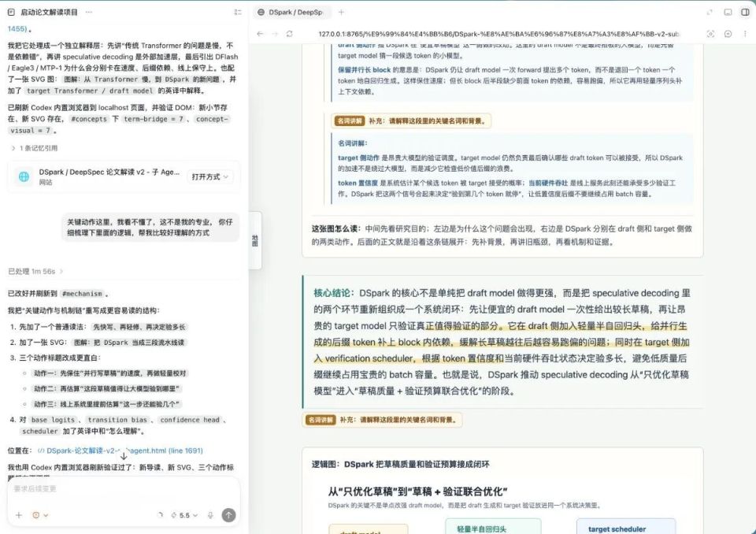Click the vertical 地图 side tab handle
This screenshot has width=756, height=534.
coord(255,240)
